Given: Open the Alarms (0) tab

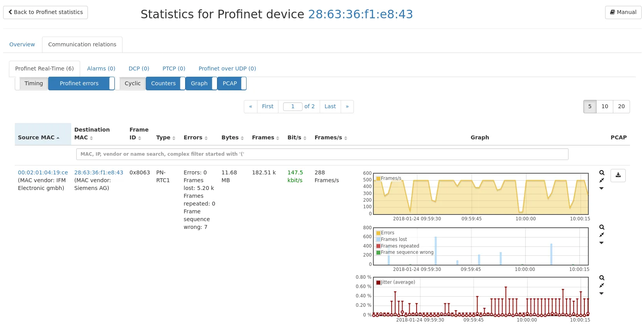Looking at the screenshot, I should point(101,69).
